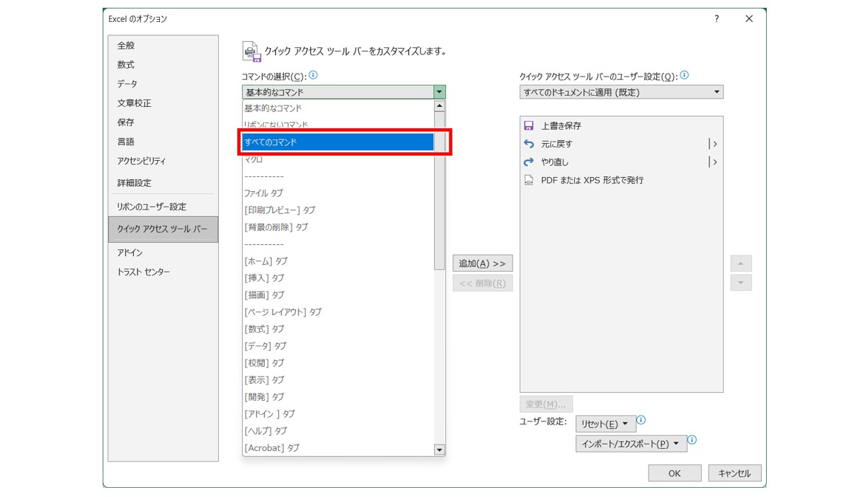
Task: Click the info icon beside コマンドの選択
Action: tap(313, 75)
